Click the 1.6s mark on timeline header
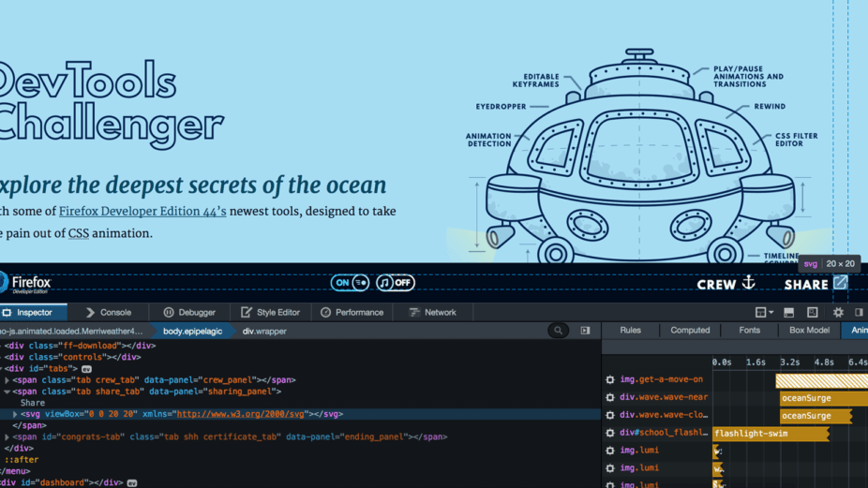This screenshot has height=488, width=868. coord(756,362)
